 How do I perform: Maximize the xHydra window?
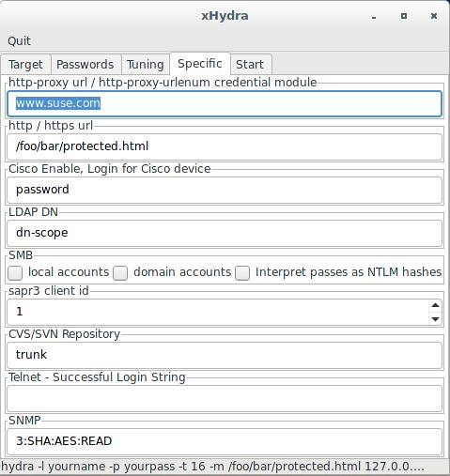[404, 16]
